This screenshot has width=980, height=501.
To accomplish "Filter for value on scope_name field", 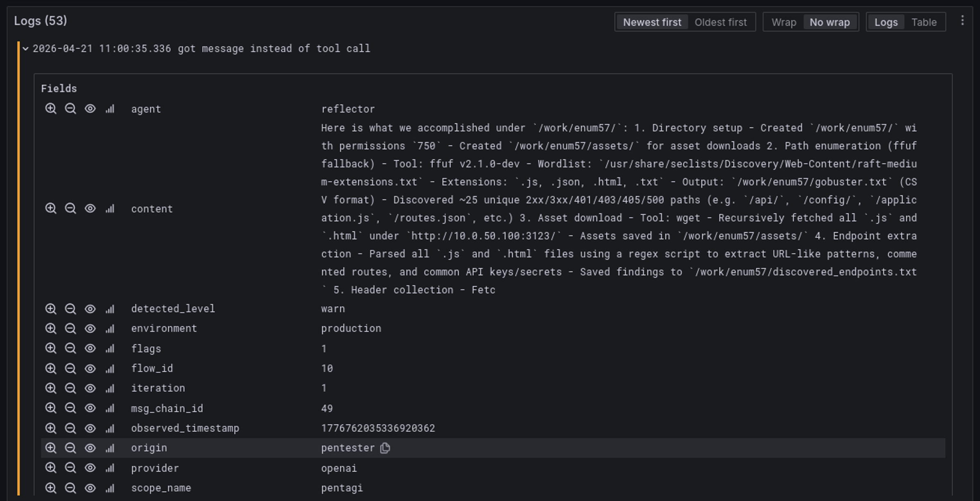I will coord(50,488).
